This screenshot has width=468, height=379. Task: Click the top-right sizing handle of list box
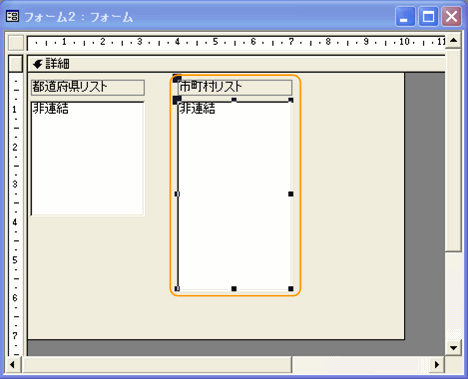pyautogui.click(x=291, y=100)
